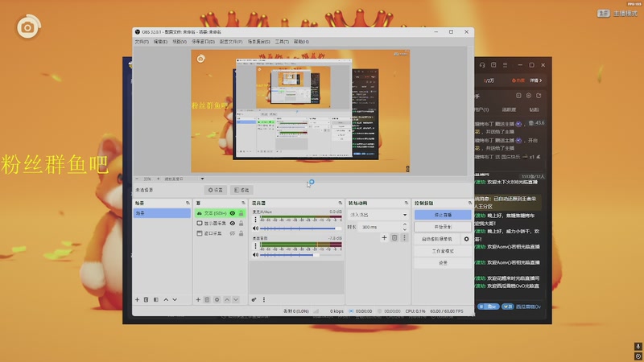Screen dimensions: 644x362
Task: Click the 滤镜 filters button below the preview
Action: (242, 190)
